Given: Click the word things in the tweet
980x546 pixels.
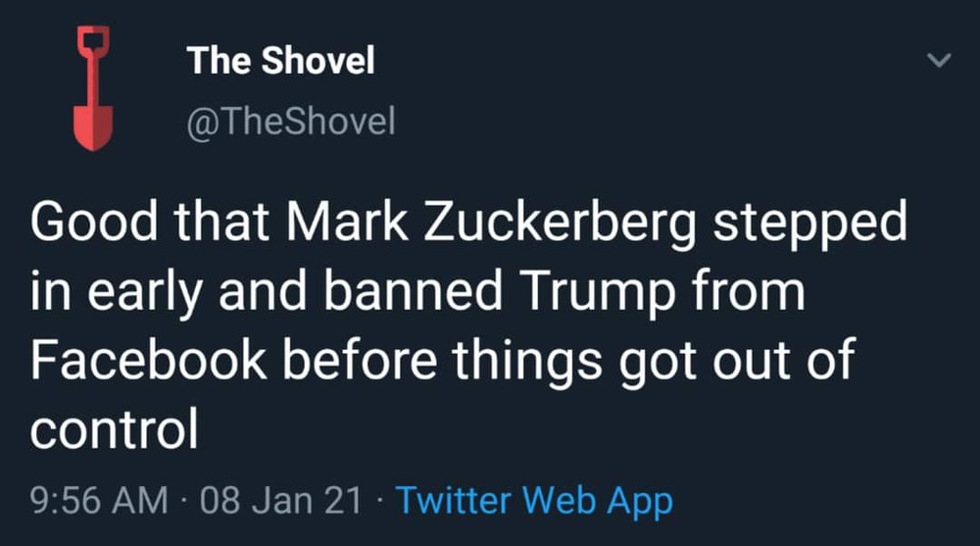Looking at the screenshot, I should point(527,362).
